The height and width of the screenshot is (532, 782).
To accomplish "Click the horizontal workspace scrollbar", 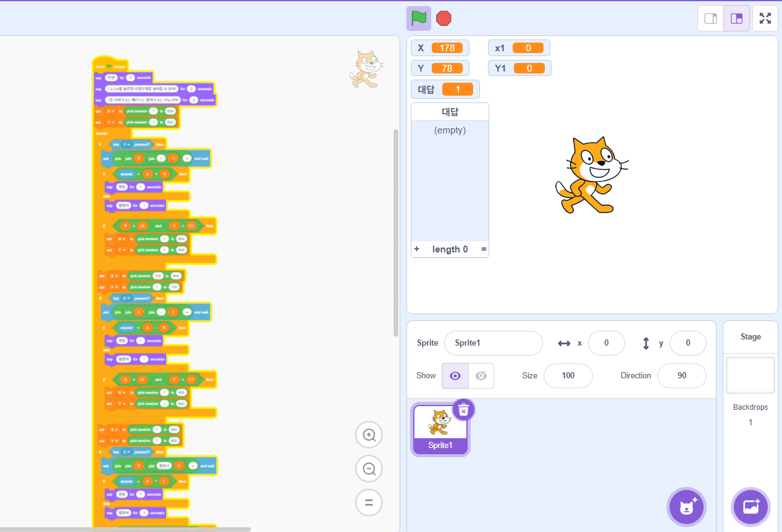I will tap(125, 530).
